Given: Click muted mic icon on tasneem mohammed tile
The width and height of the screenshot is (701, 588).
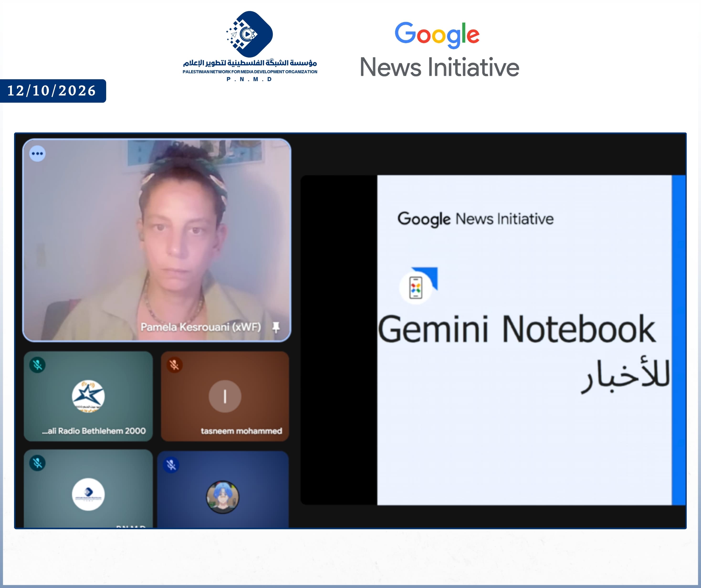Looking at the screenshot, I should pyautogui.click(x=174, y=365).
